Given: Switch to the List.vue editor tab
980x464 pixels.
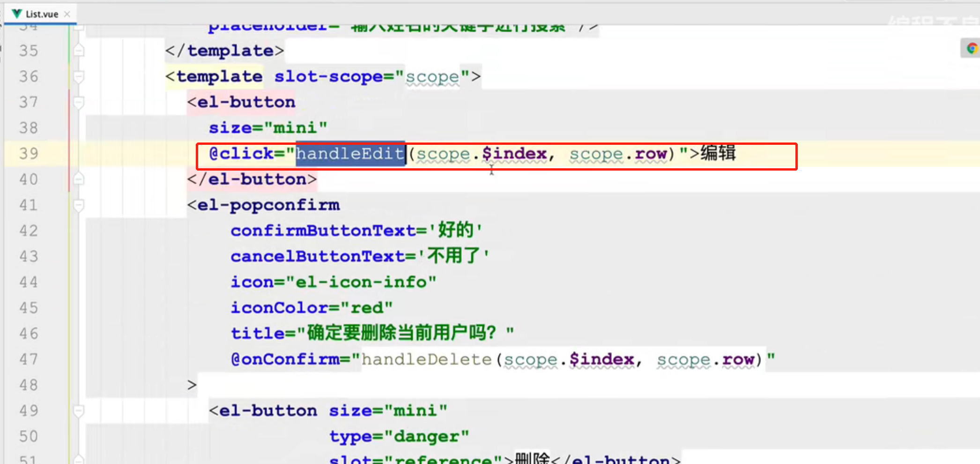Looking at the screenshot, I should (41, 14).
